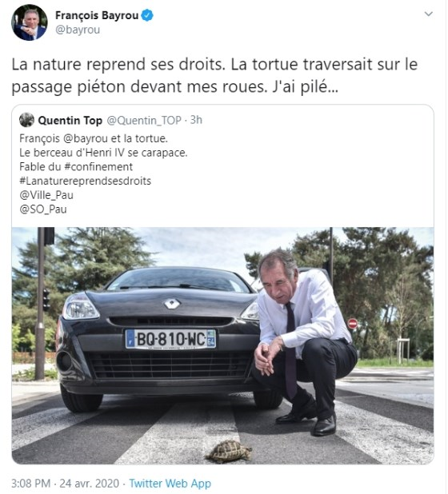
Task: Open the Quentin Top author name
Action: pos(70,121)
